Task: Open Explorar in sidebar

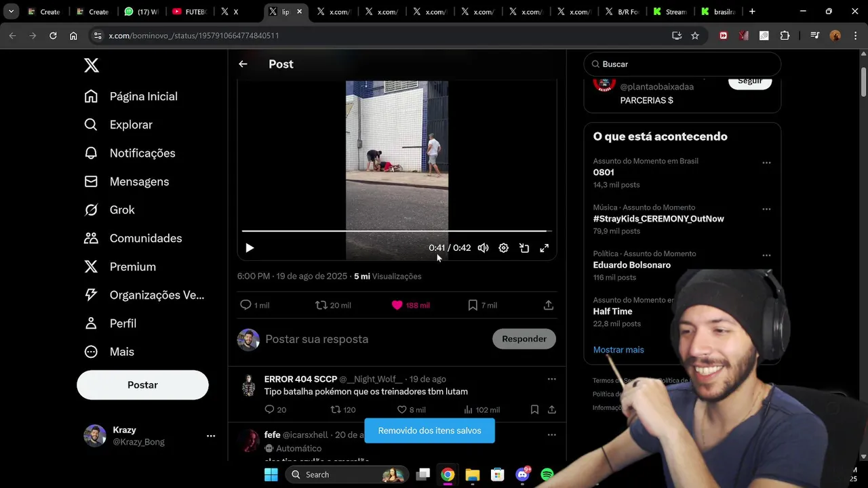Action: (x=118, y=125)
